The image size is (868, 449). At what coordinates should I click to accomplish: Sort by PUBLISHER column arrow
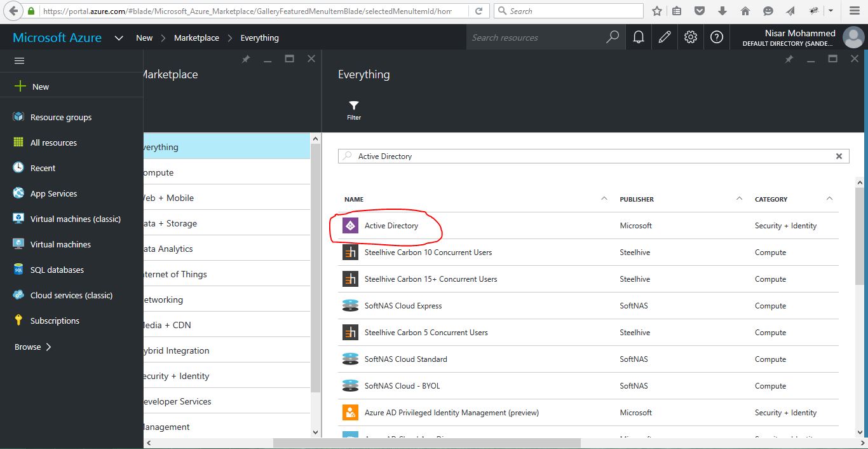(739, 199)
